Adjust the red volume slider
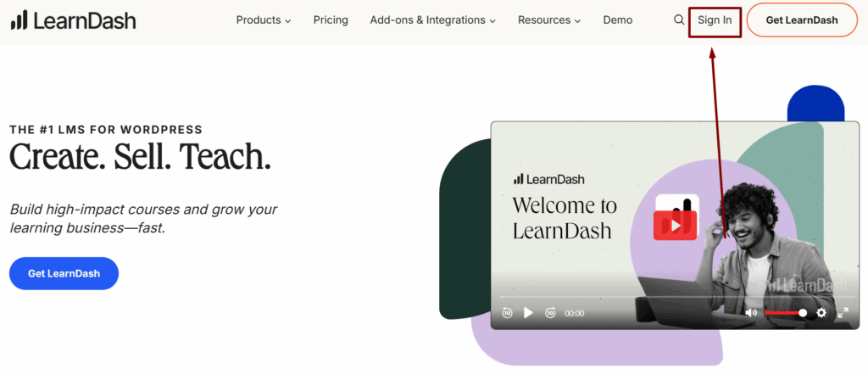Viewport: 868px width, 375px height. point(786,313)
